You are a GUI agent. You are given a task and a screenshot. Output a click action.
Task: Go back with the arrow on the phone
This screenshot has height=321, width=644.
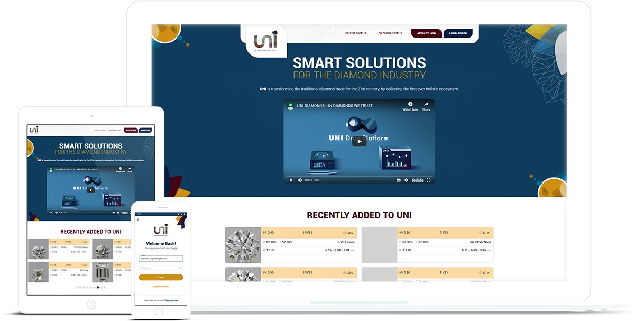138,219
